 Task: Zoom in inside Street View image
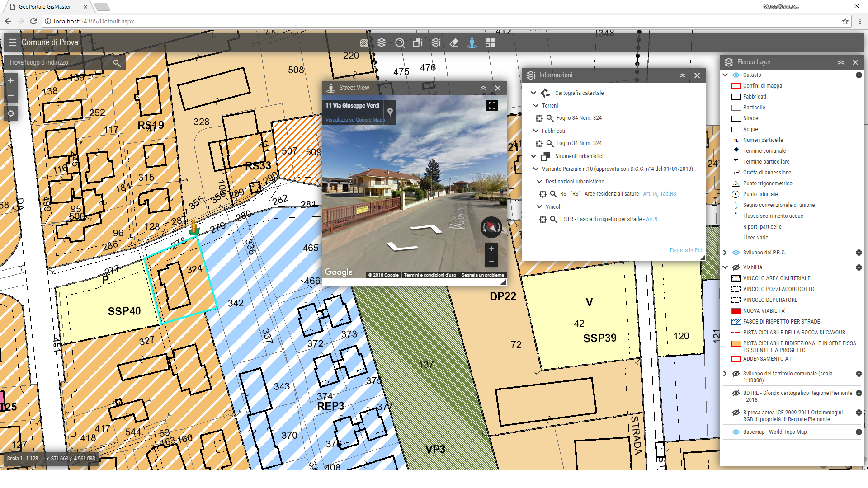coord(491,249)
